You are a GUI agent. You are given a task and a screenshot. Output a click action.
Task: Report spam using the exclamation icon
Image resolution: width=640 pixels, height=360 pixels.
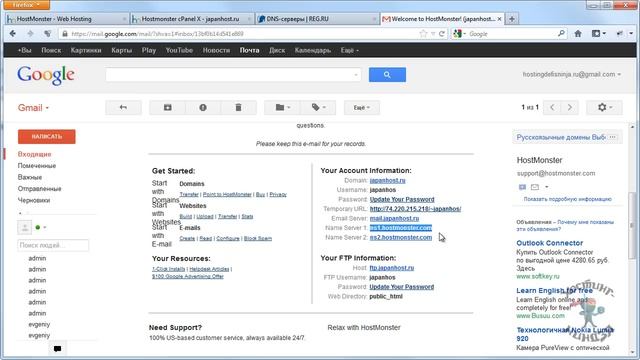[203, 107]
